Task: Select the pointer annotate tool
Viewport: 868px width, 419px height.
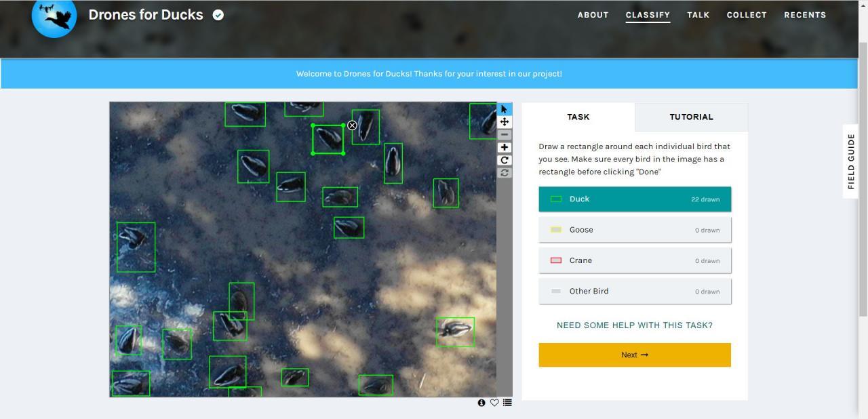Action: pos(505,109)
